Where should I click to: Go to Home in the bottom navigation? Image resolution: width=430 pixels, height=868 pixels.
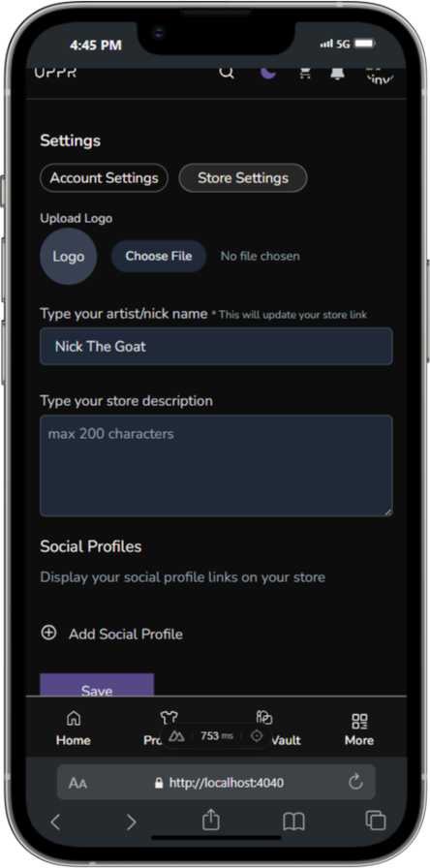click(x=73, y=729)
